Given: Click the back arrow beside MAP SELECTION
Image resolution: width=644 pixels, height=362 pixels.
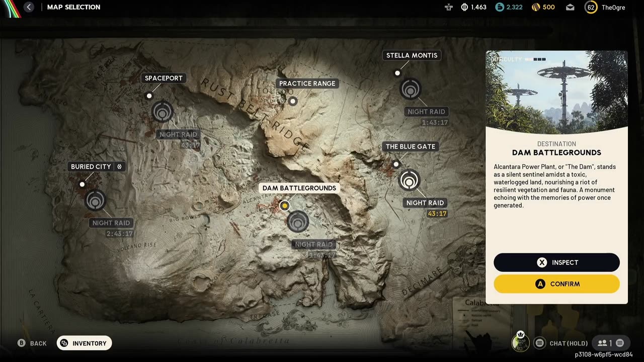Looking at the screenshot, I should [29, 7].
